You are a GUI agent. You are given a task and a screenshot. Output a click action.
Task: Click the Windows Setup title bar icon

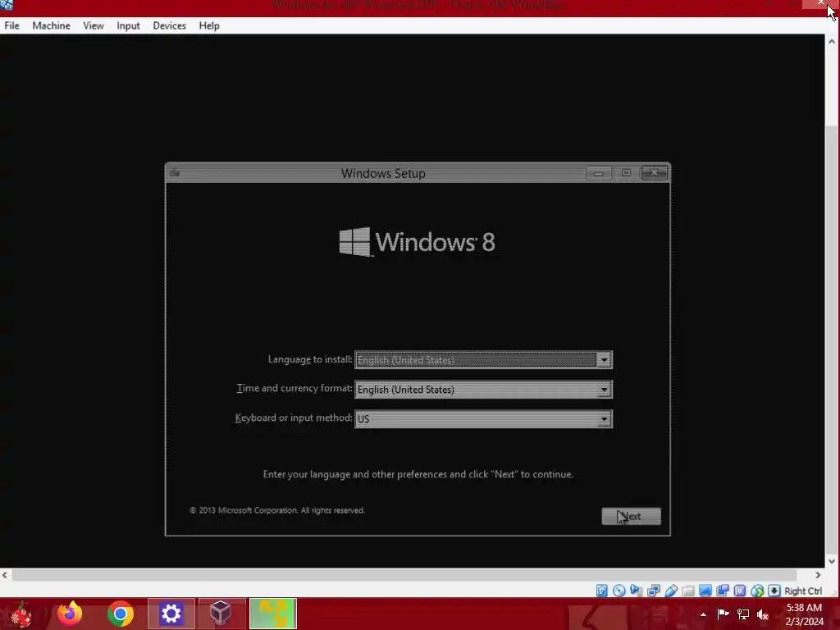tap(175, 172)
